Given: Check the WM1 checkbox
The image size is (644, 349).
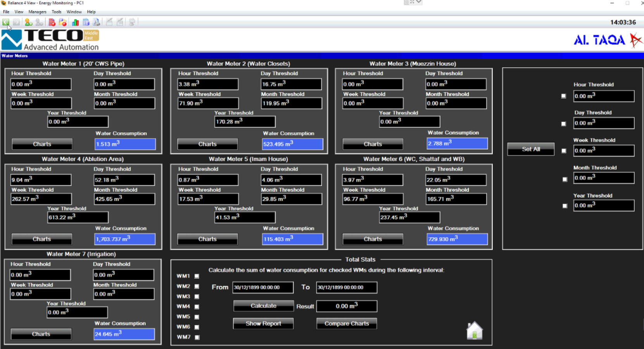Looking at the screenshot, I should click(x=197, y=276).
